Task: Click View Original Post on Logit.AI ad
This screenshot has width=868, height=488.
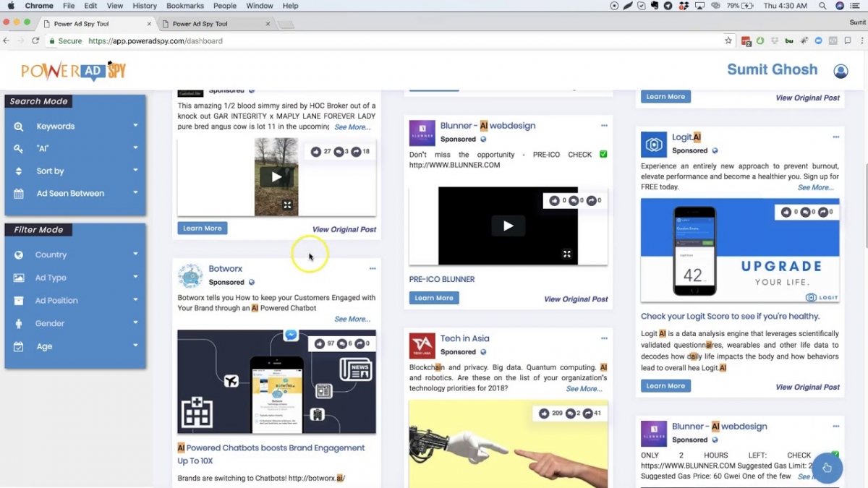Action: coord(807,388)
